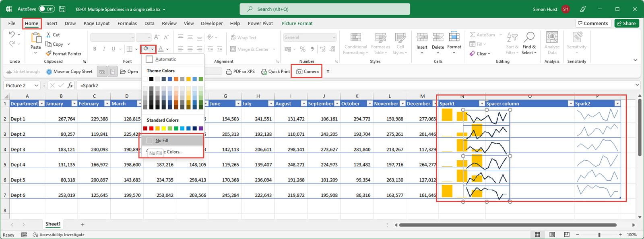This screenshot has height=239, width=644.
Task: Open the January column filter dropdown
Action: click(74, 104)
